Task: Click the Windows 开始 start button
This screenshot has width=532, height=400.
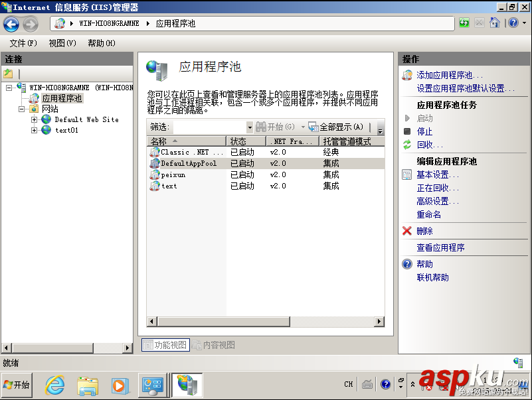Action: pos(17,385)
